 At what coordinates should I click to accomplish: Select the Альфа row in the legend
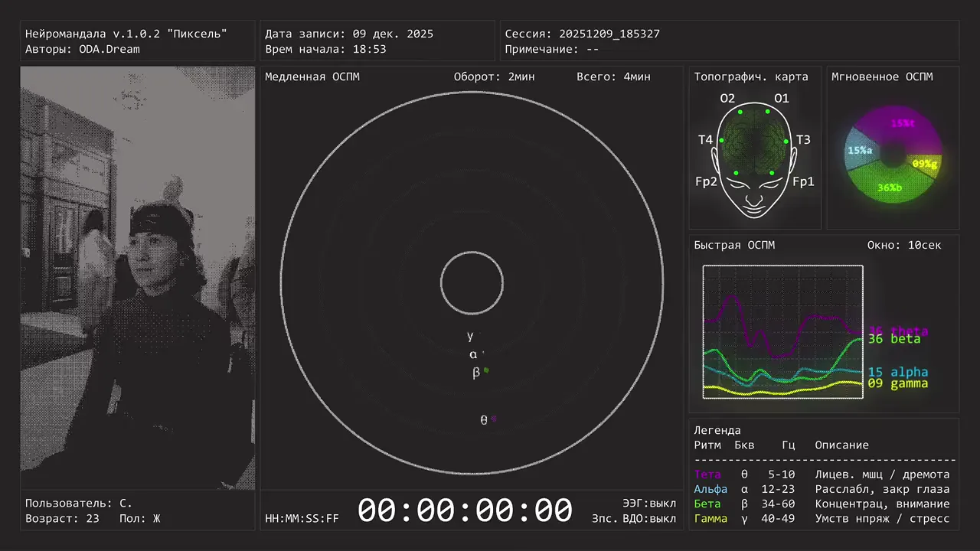pyautogui.click(x=822, y=489)
